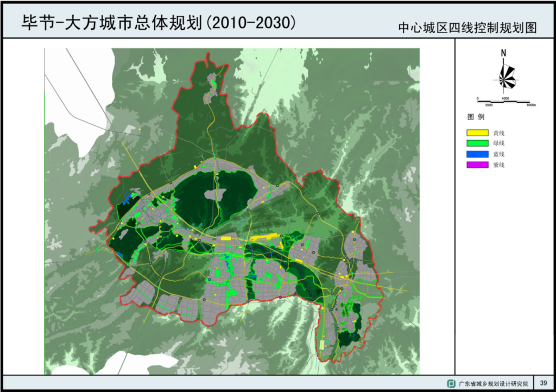Image resolution: width=556 pixels, height=392 pixels.
Task: Select the purple 紫线 legend swatch
Action: click(x=477, y=165)
